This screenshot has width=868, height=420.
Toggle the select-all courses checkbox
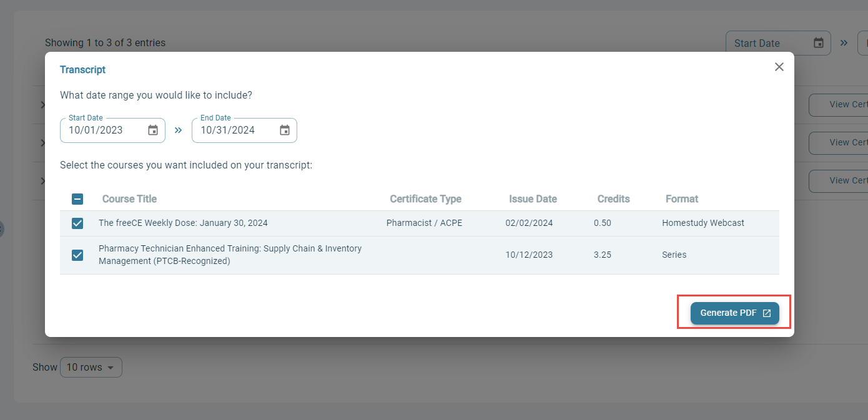(77, 198)
